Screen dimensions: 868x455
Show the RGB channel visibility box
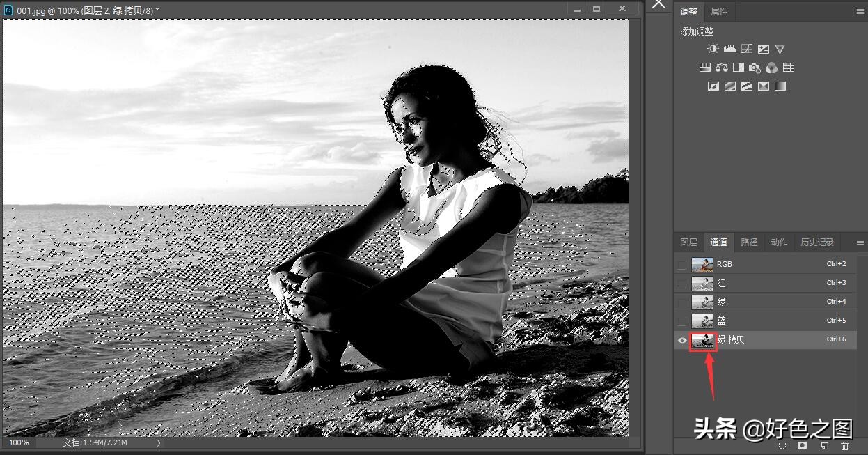[681, 265]
